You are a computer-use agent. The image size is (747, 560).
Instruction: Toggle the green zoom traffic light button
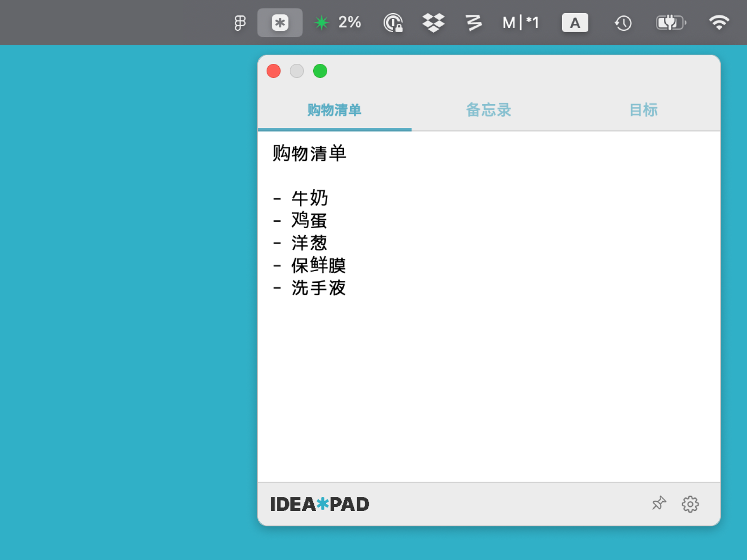click(x=320, y=71)
